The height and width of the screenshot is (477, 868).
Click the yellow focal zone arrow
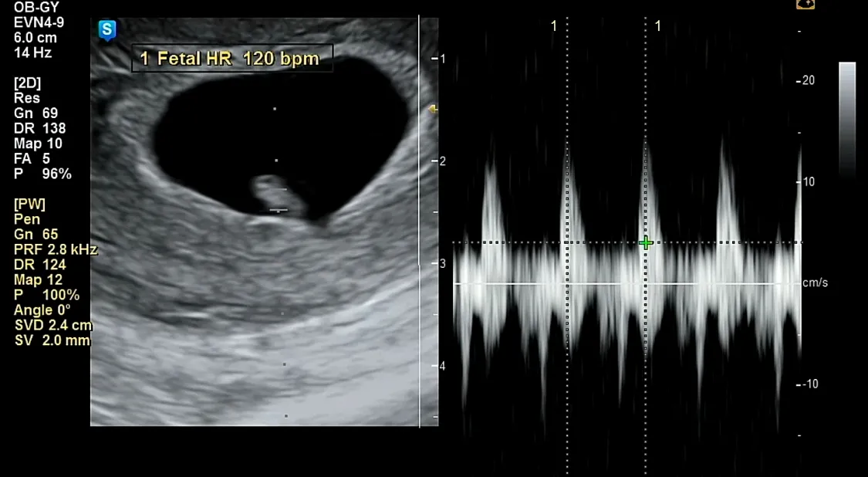pos(434,109)
